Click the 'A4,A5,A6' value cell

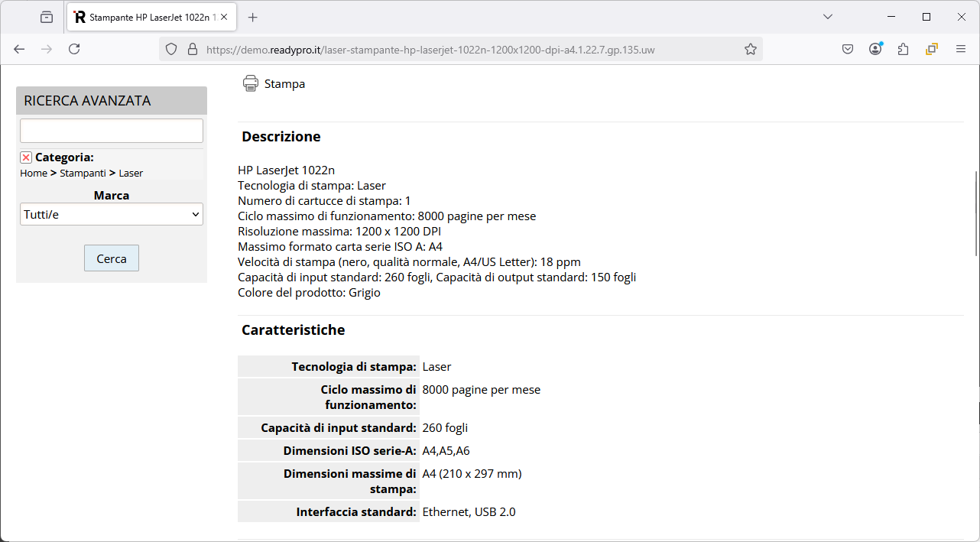tap(446, 451)
